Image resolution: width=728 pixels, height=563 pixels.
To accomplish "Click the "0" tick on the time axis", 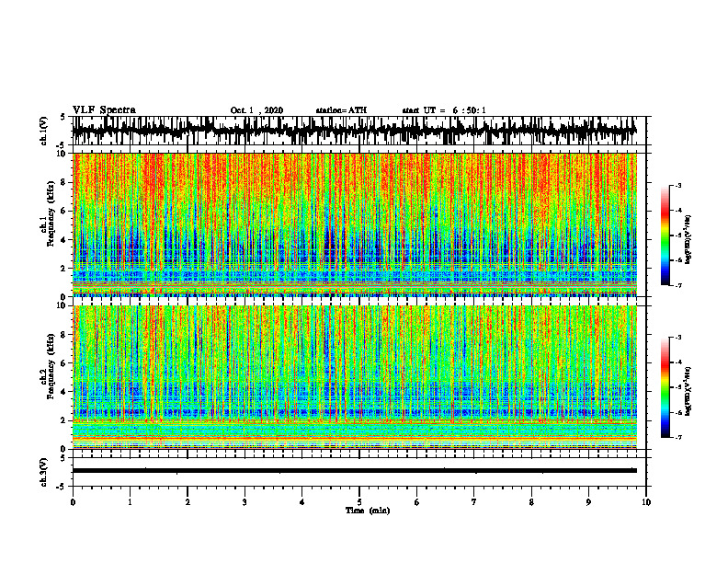I will (73, 502).
